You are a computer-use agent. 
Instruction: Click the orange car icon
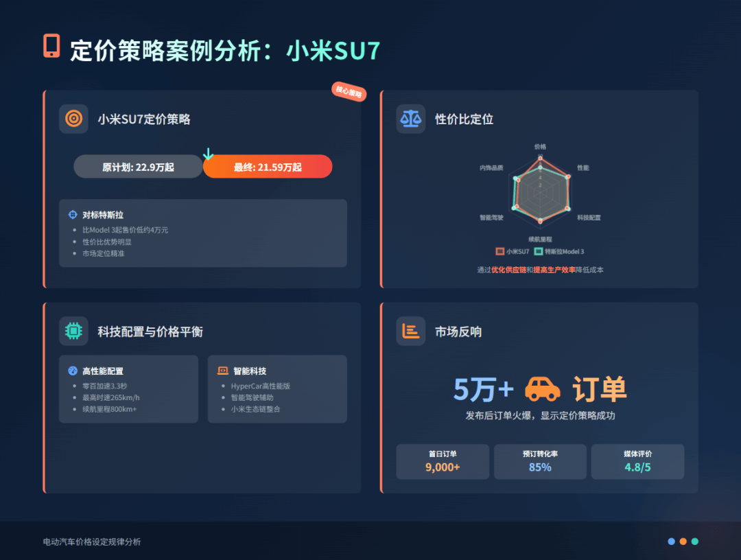click(x=543, y=389)
